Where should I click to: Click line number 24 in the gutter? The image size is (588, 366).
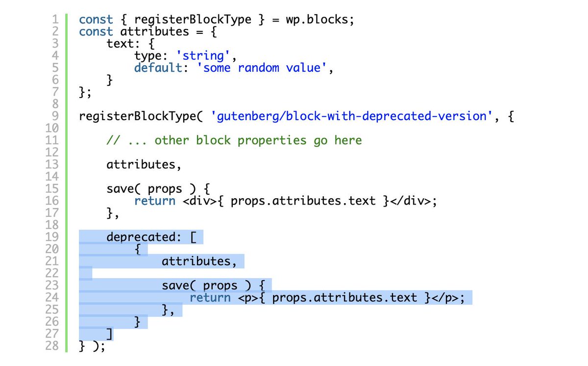(x=52, y=297)
